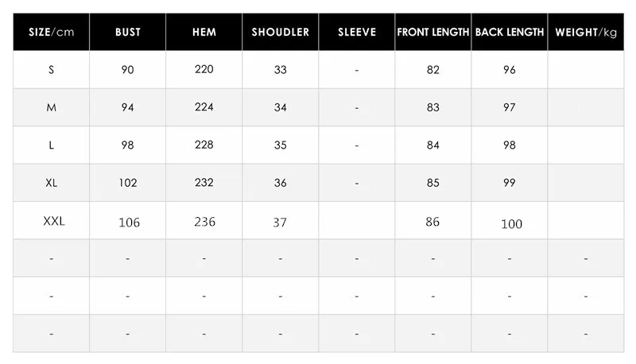The image size is (636, 364).
Task: Select the XXL size cell
Action: pyautogui.click(x=54, y=221)
